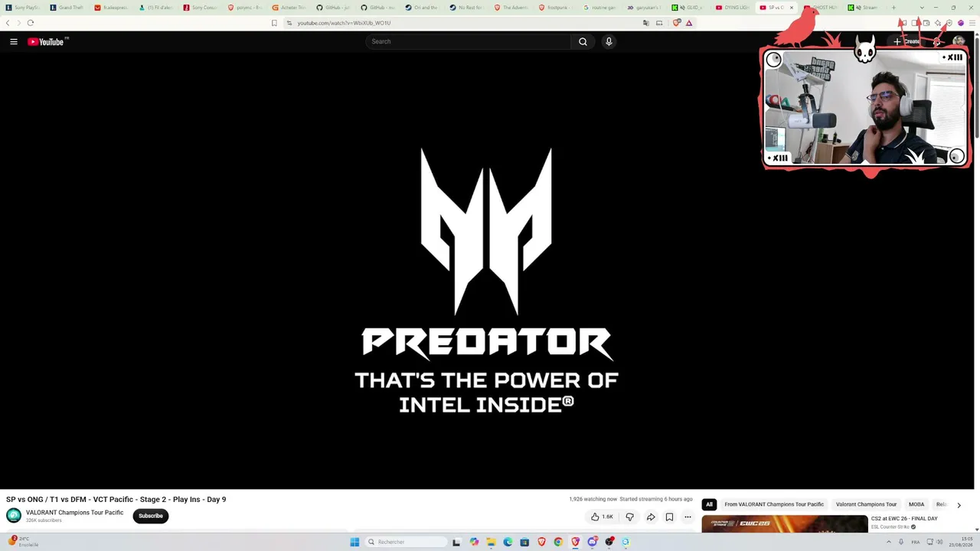Image resolution: width=980 pixels, height=551 pixels.
Task: Reload the page with the refresh icon
Action: point(31,23)
